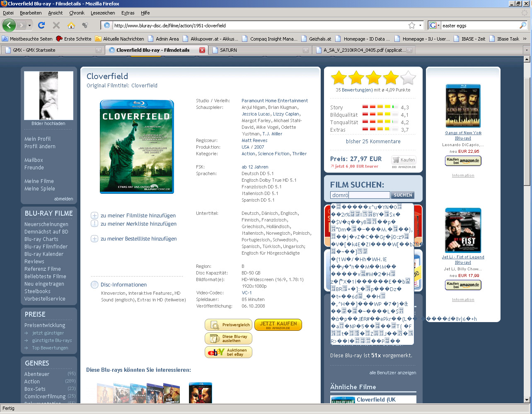
Task: Open the Lesezeichen menu
Action: (103, 13)
